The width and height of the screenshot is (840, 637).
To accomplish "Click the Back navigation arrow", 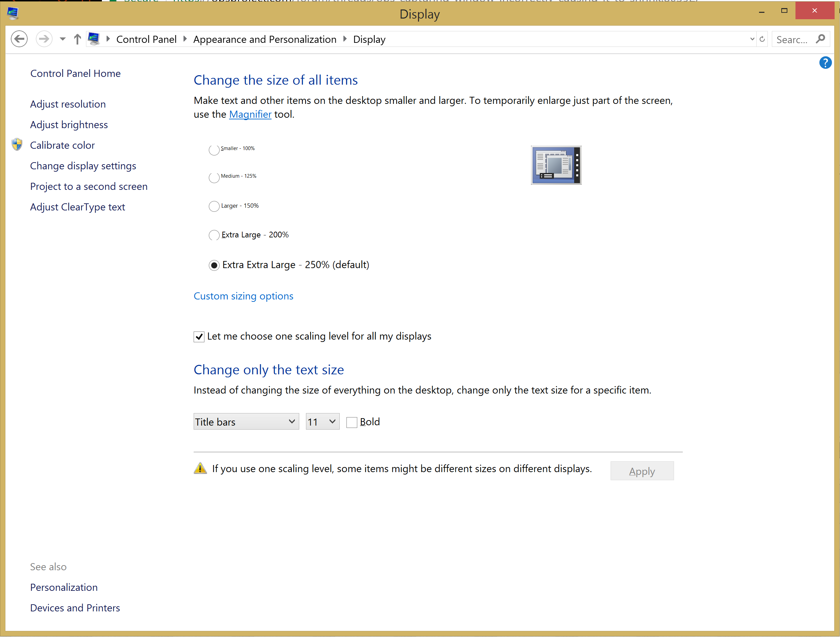I will [x=19, y=39].
